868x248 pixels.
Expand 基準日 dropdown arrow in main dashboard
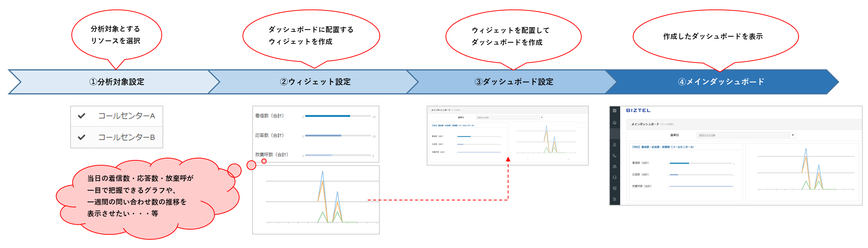click(793, 135)
